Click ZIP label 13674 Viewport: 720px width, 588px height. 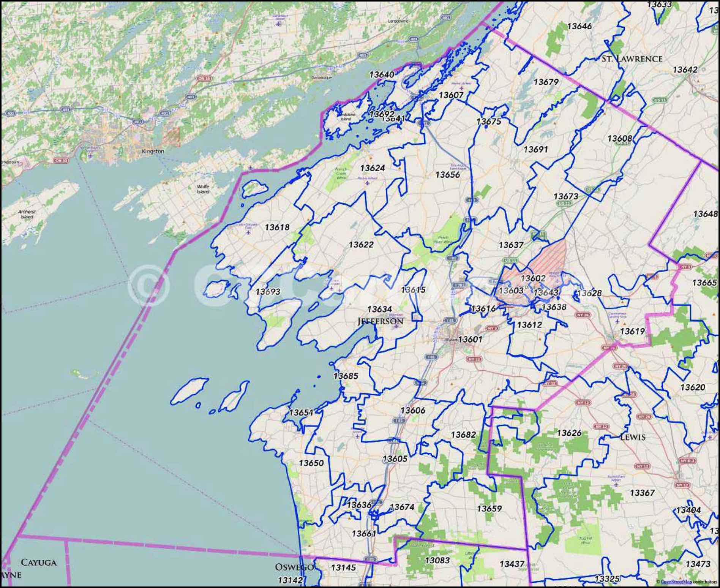(402, 507)
